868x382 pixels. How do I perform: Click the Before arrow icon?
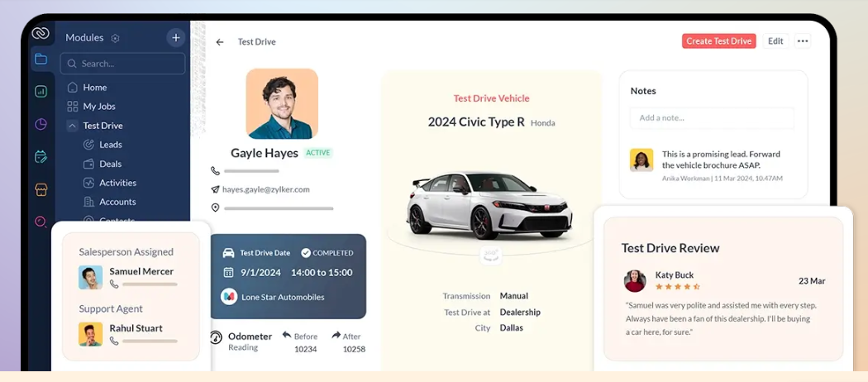287,336
